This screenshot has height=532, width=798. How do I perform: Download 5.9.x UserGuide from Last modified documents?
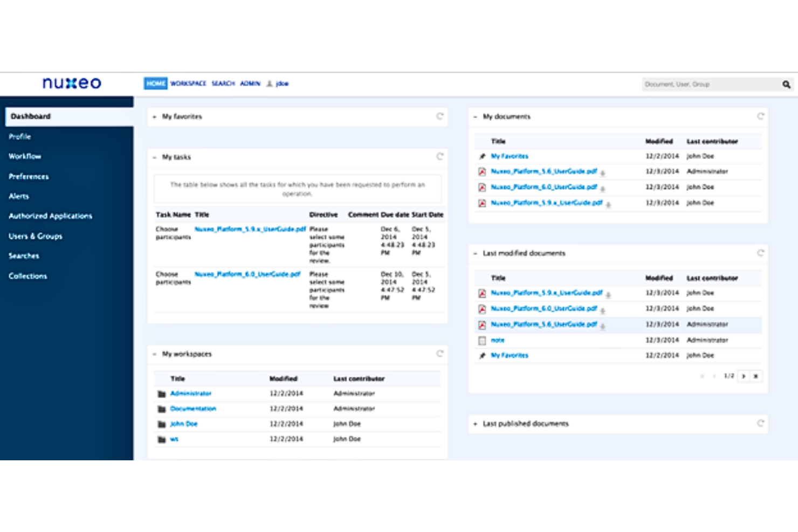(608, 294)
